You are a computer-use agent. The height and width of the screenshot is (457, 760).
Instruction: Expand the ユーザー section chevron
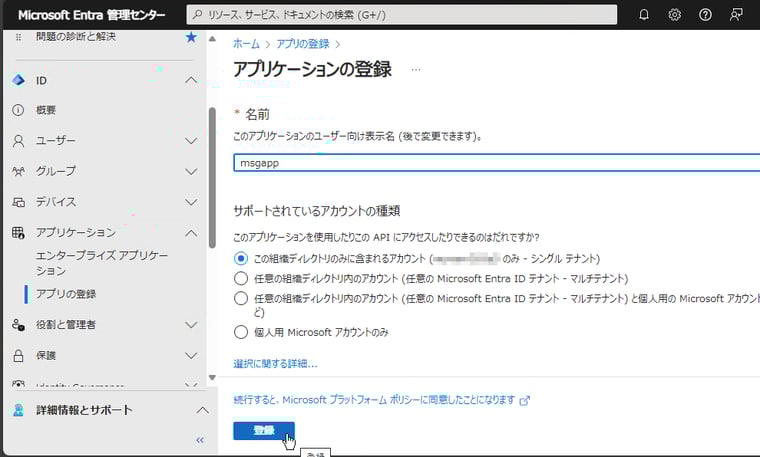(x=191, y=141)
